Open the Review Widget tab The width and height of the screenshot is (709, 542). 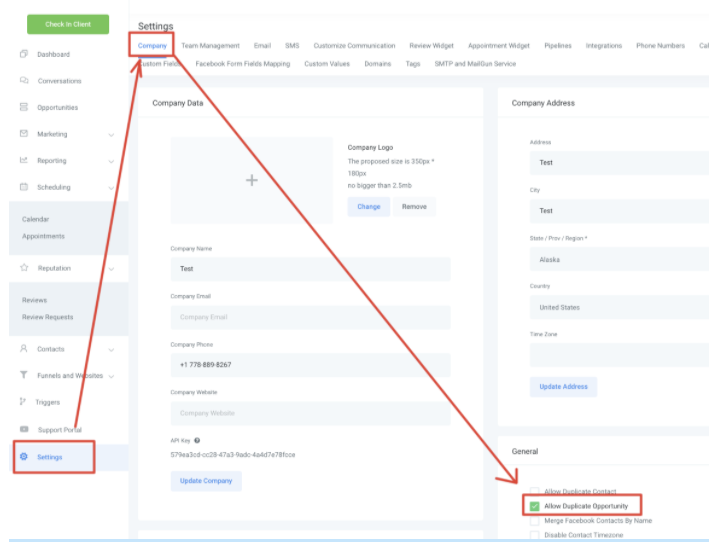[x=431, y=46]
